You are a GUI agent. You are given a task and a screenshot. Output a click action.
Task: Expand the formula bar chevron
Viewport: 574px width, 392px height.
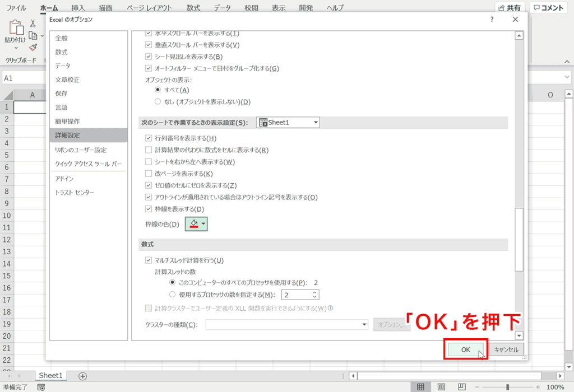point(567,77)
